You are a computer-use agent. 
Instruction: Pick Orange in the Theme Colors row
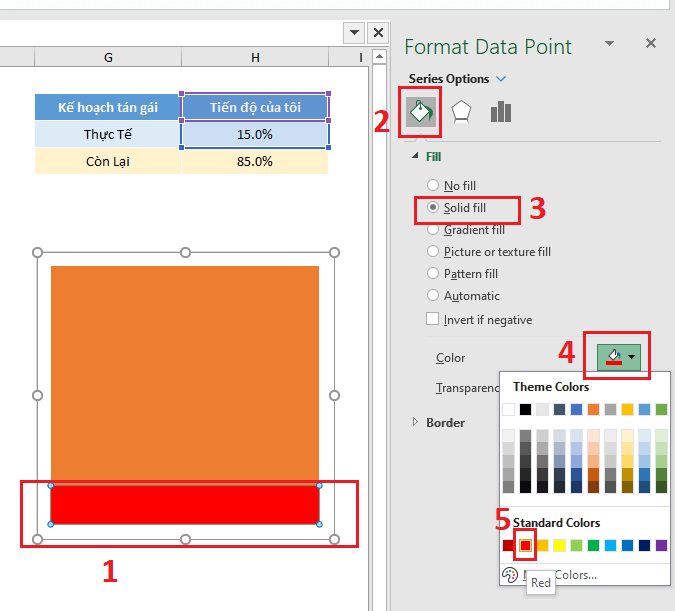(593, 409)
